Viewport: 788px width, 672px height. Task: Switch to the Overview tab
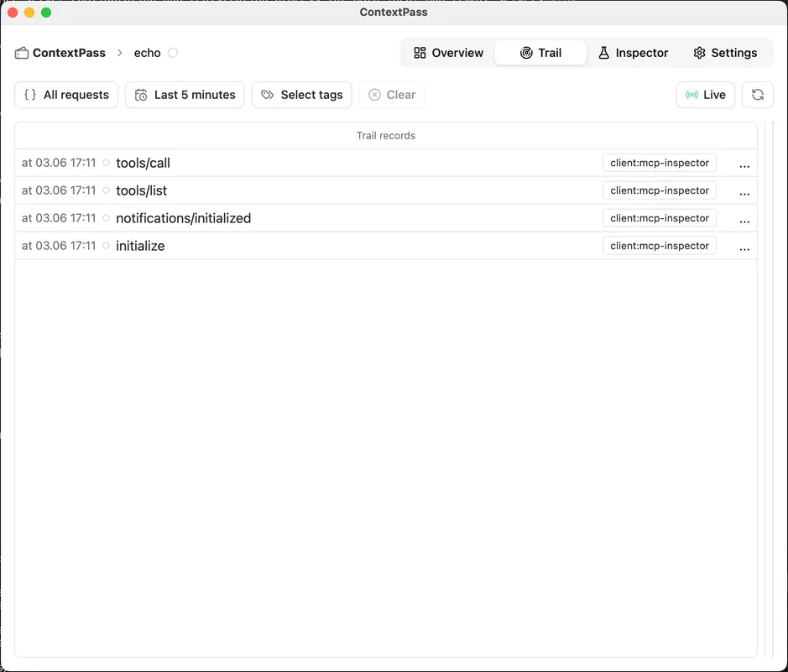point(447,52)
